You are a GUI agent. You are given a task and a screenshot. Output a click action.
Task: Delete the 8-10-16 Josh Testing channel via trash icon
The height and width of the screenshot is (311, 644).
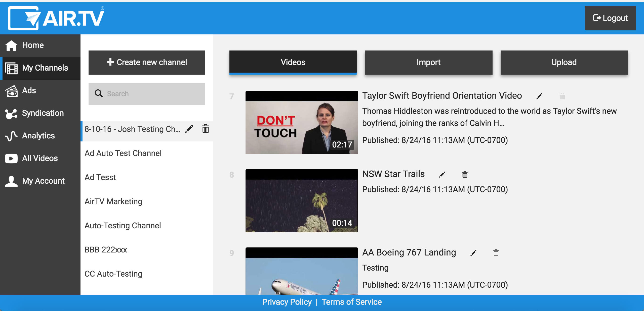(206, 129)
